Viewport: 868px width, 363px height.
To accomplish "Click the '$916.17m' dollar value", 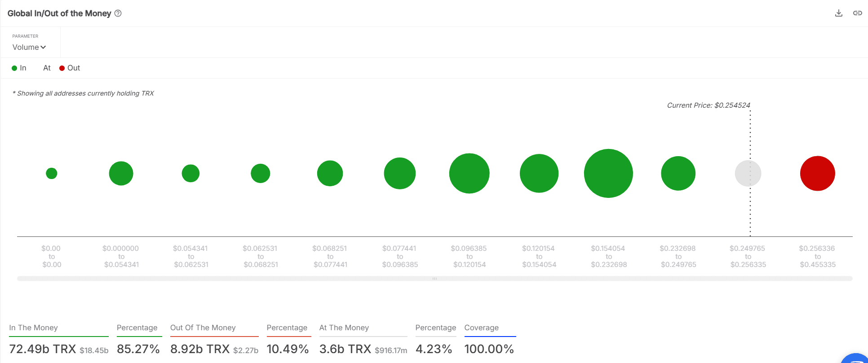I will click(x=391, y=350).
